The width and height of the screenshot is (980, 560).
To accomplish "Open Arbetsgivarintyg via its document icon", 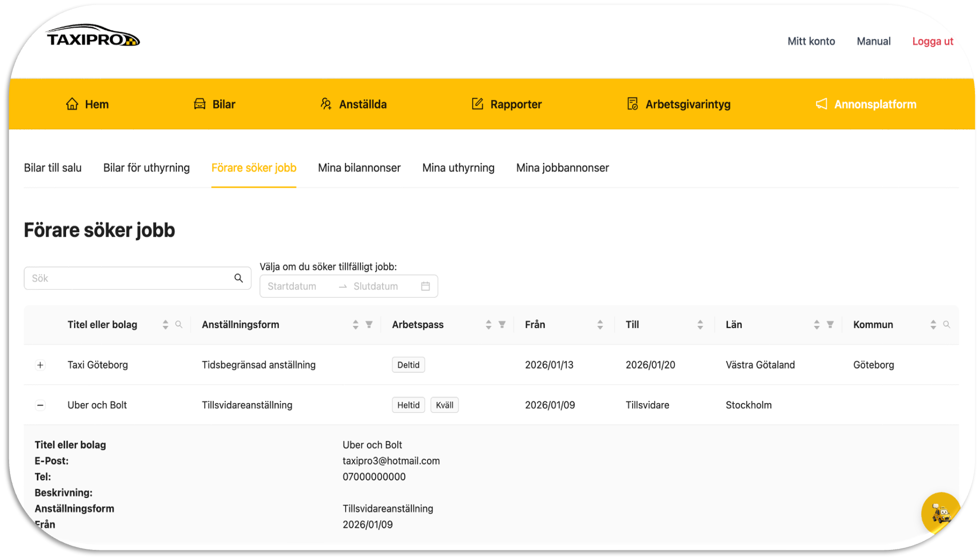I will pyautogui.click(x=632, y=103).
